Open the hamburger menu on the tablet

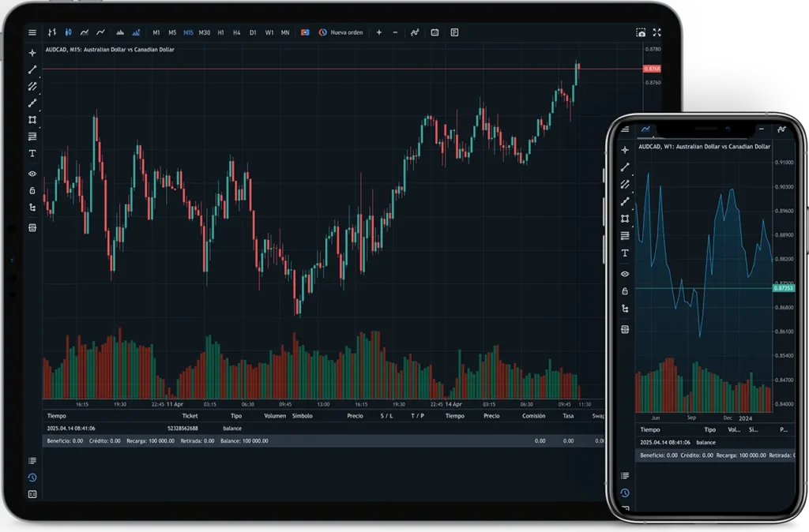32,32
